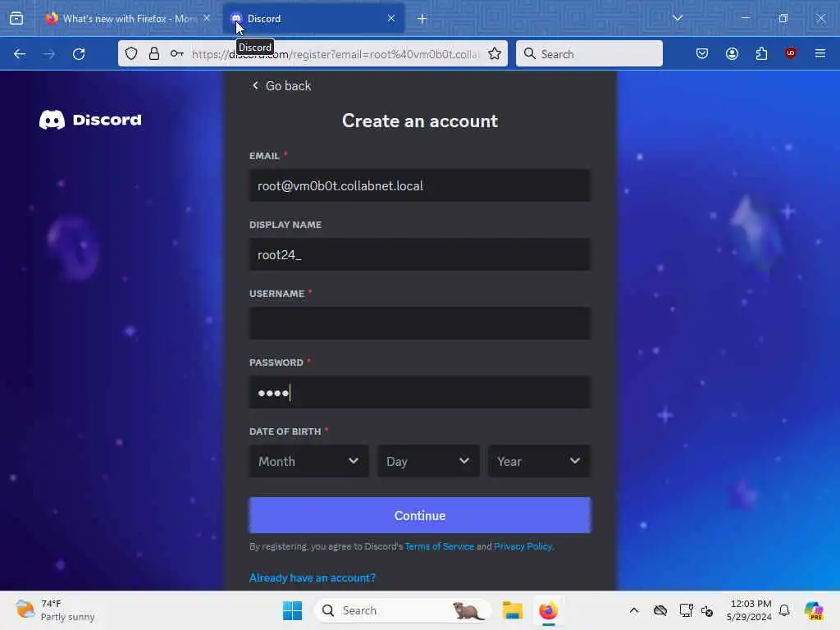The width and height of the screenshot is (840, 630).
Task: Click the address bar URL
Action: (336, 54)
